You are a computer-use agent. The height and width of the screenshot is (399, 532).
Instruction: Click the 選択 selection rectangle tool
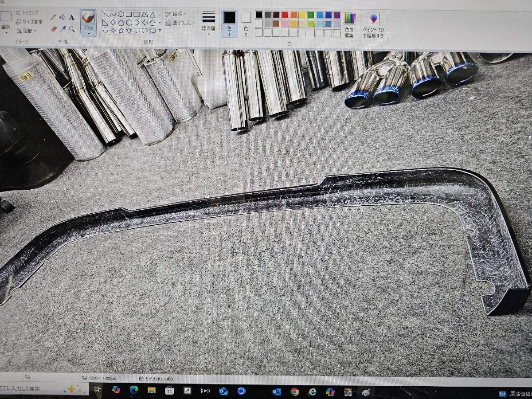point(5,17)
